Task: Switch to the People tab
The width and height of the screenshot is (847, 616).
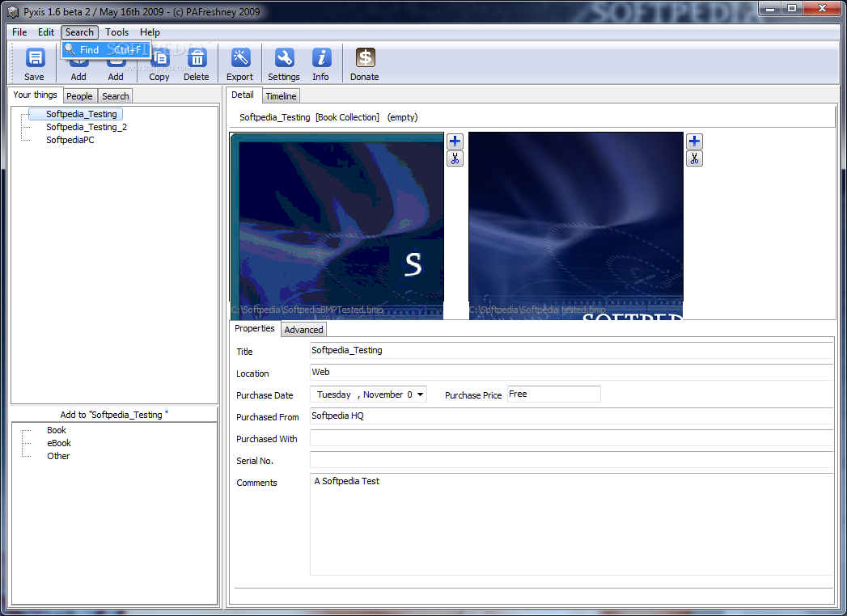Action: coord(79,96)
